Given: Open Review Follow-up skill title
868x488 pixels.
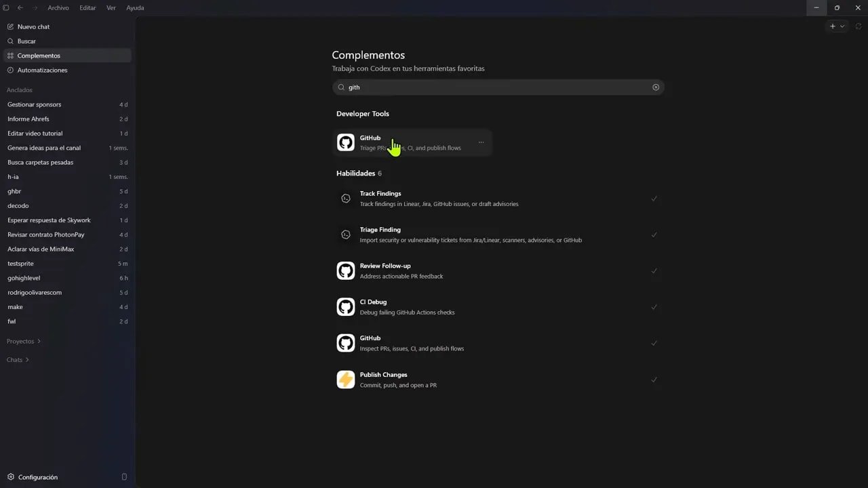Looking at the screenshot, I should (x=385, y=266).
